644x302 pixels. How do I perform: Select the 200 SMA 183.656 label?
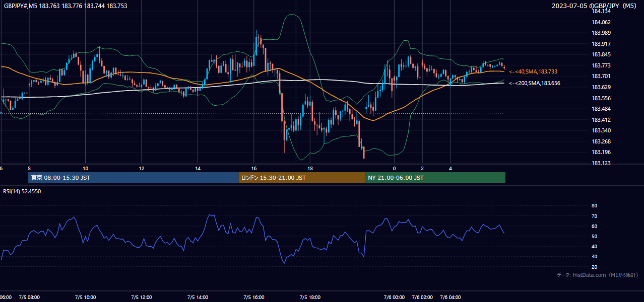coord(535,84)
